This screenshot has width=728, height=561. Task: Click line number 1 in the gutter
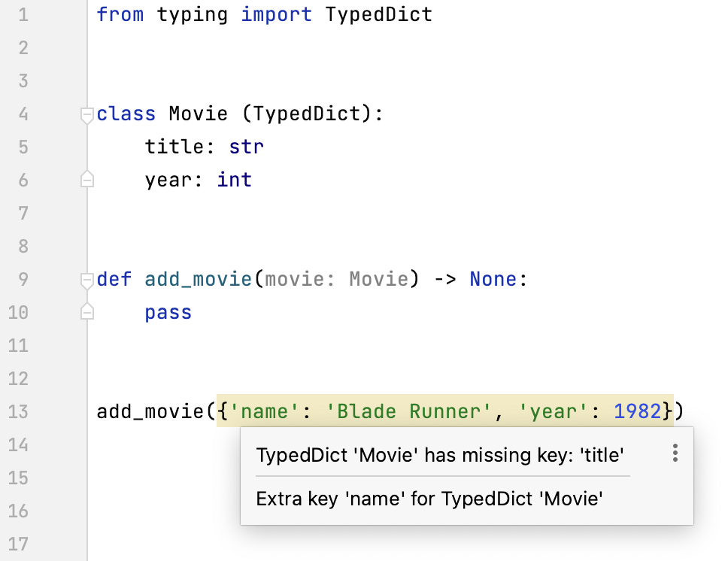(23, 14)
